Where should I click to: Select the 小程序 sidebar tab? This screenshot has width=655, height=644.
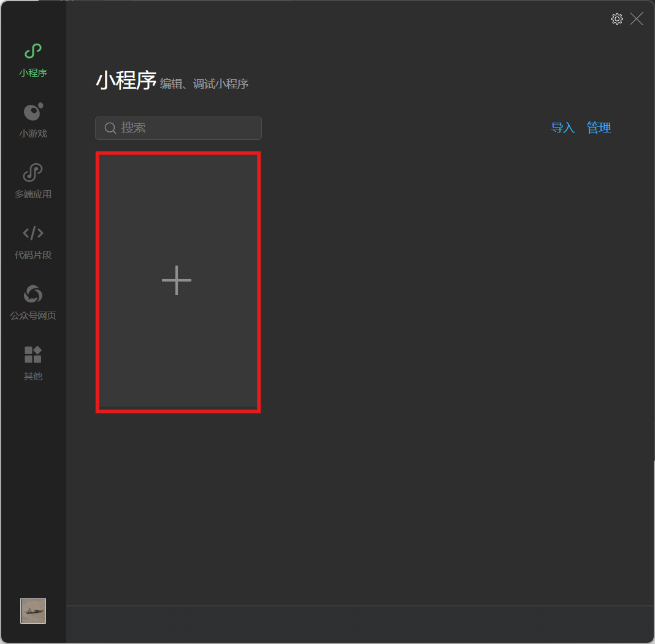click(33, 61)
